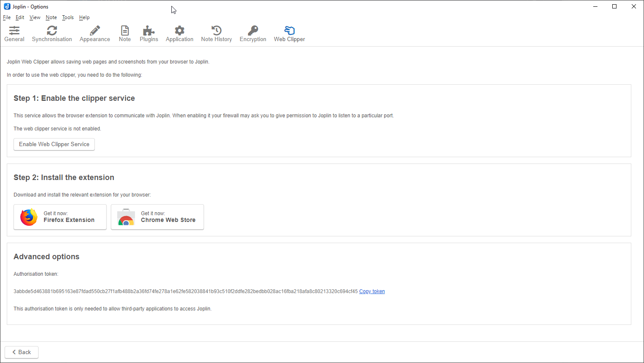Image resolution: width=644 pixels, height=363 pixels.
Task: Click the 'Advanced options' heading
Action: click(x=47, y=257)
